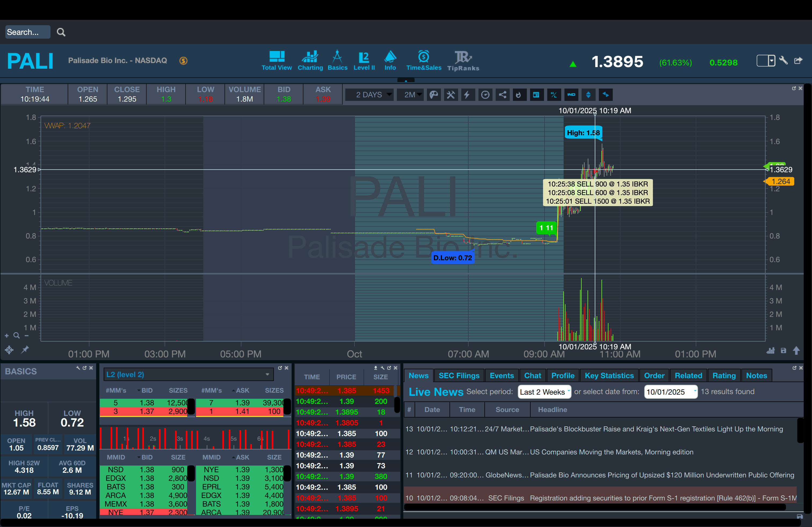Switch to the Key Statistics tab

[609, 376]
